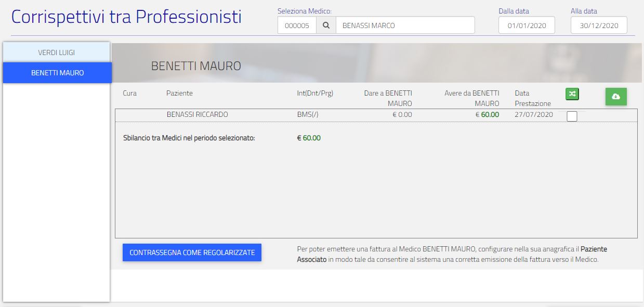Click the BENASSI MARCO doctor name field
Screen dimensions: 644x307
coord(404,25)
